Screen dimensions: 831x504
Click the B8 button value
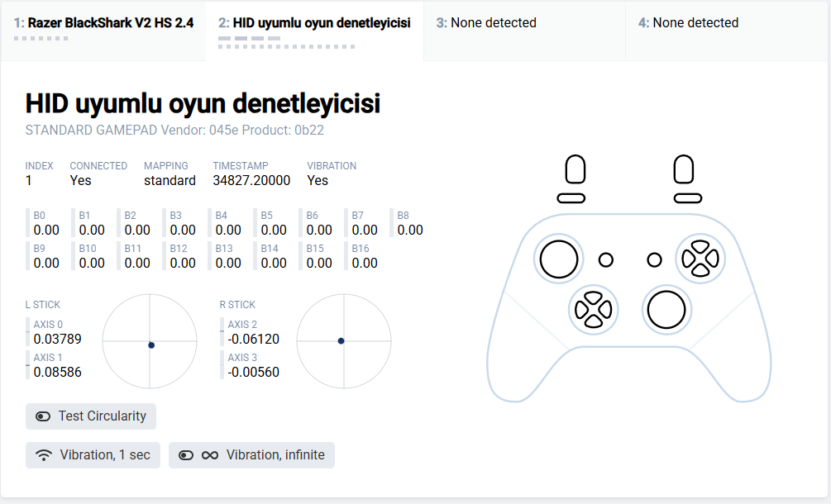410,231
